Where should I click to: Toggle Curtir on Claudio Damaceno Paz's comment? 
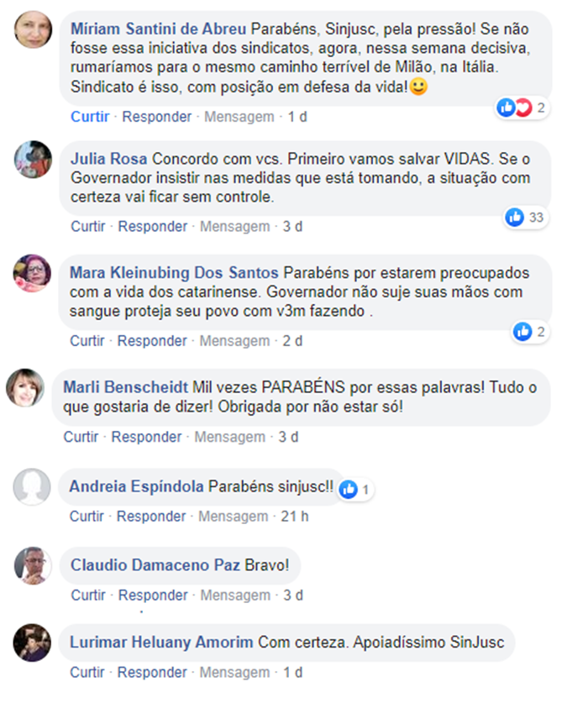point(88,595)
